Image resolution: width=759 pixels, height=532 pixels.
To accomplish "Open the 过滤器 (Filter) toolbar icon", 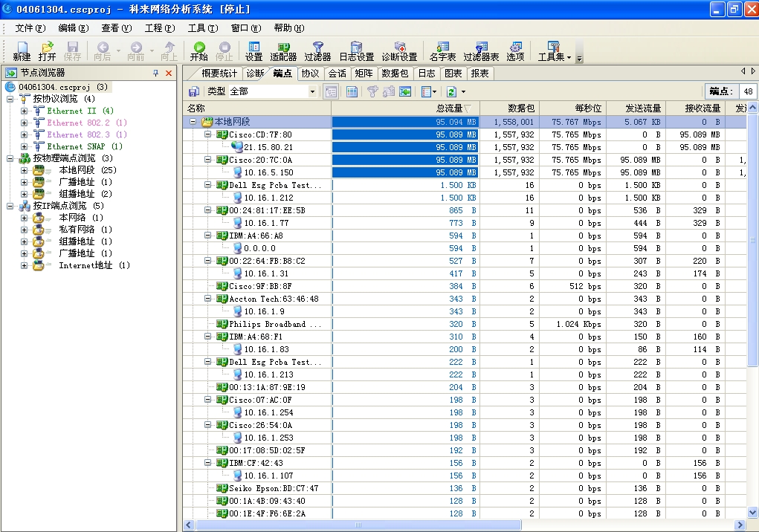I will [317, 51].
